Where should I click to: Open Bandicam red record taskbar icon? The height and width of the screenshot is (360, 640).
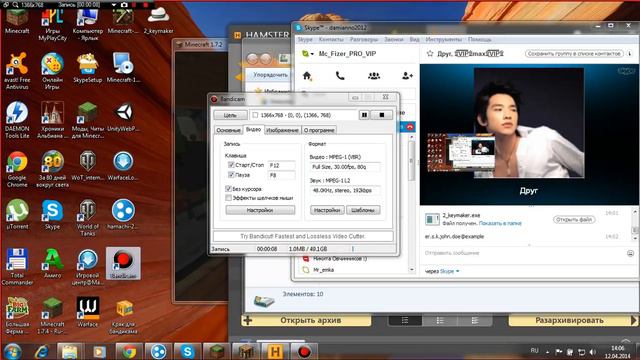[x=304, y=351]
